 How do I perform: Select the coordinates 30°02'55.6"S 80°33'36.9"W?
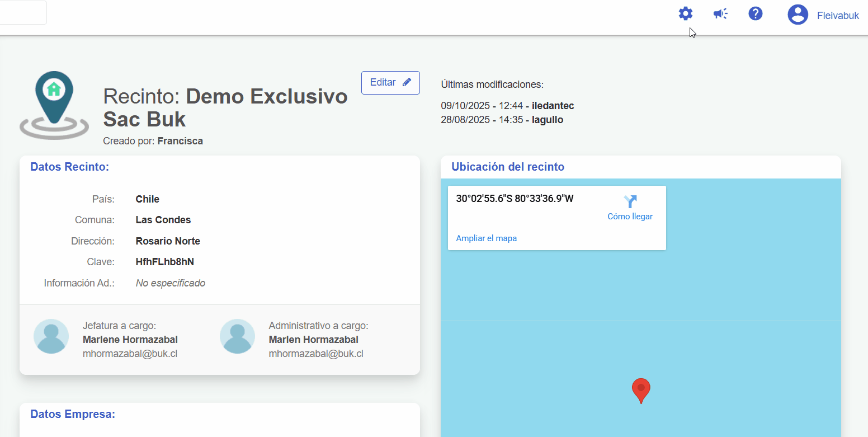[x=514, y=198]
